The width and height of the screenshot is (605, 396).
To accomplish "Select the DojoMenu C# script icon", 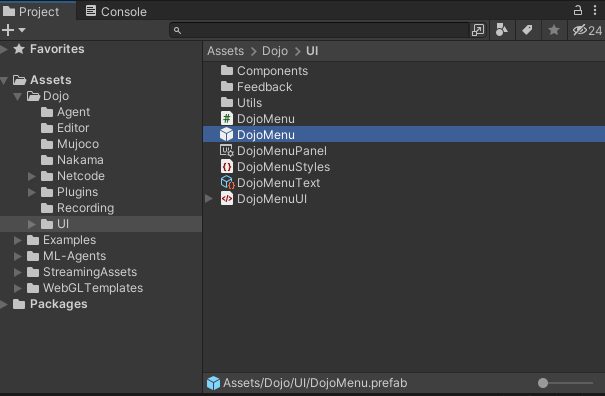I will pyautogui.click(x=226, y=118).
